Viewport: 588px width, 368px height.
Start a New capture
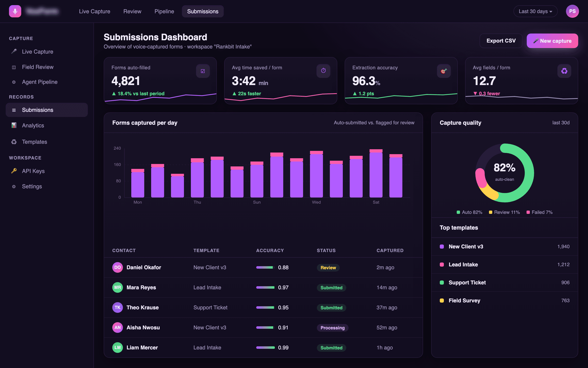pos(552,41)
